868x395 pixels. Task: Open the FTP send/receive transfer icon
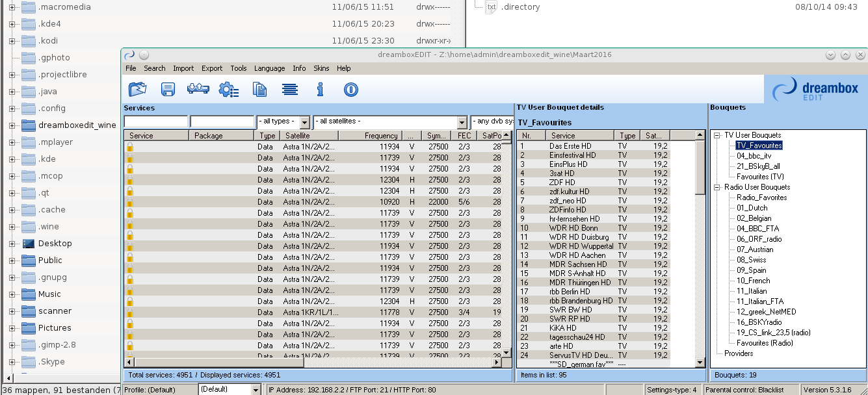point(198,90)
